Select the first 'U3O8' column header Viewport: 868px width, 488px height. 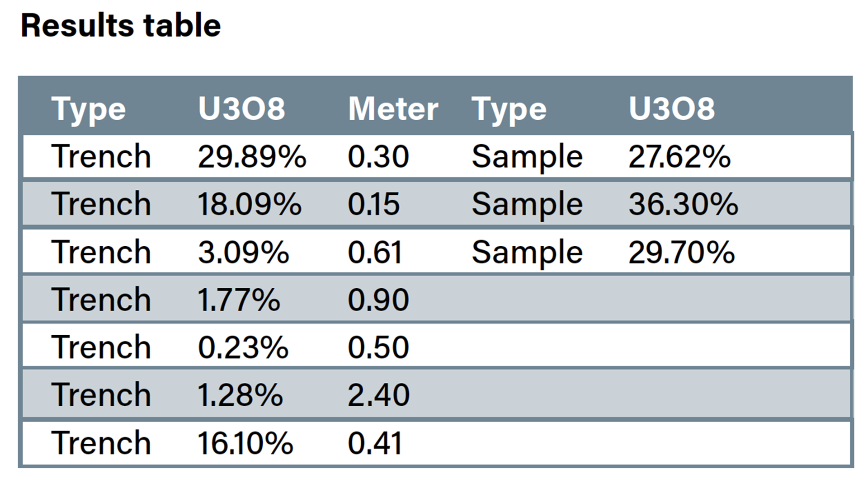(x=241, y=109)
